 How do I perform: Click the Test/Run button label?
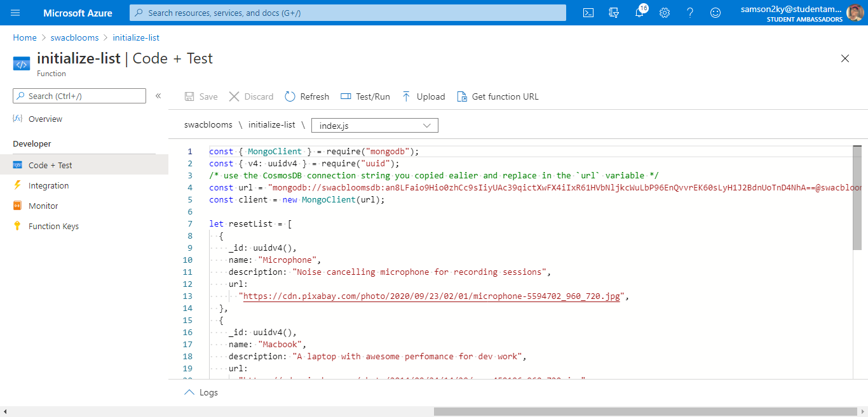(373, 96)
